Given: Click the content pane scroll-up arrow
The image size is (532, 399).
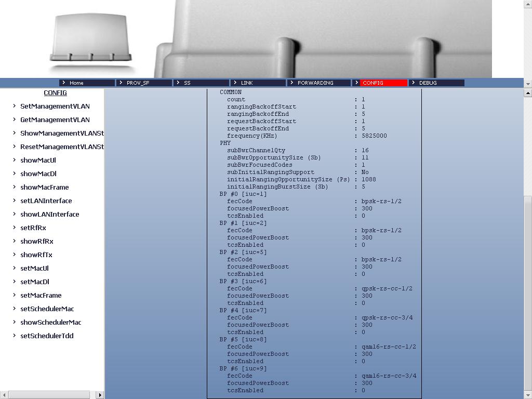Looking at the screenshot, I should point(528,92).
